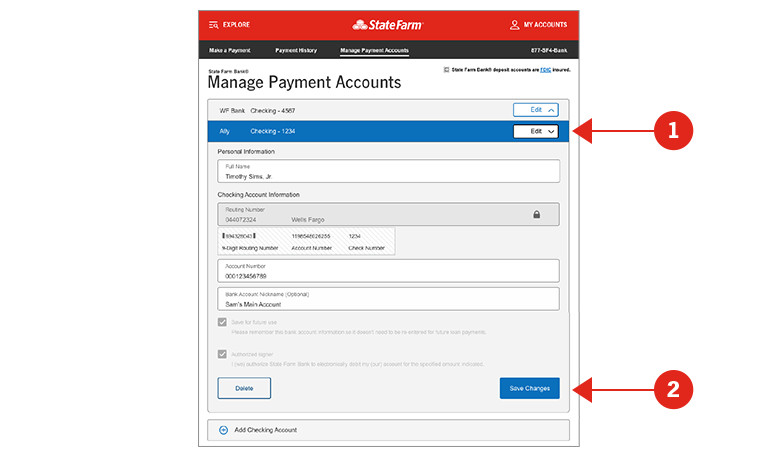
Task: Click the icon beside the FDIC insured notice
Action: coord(446,70)
